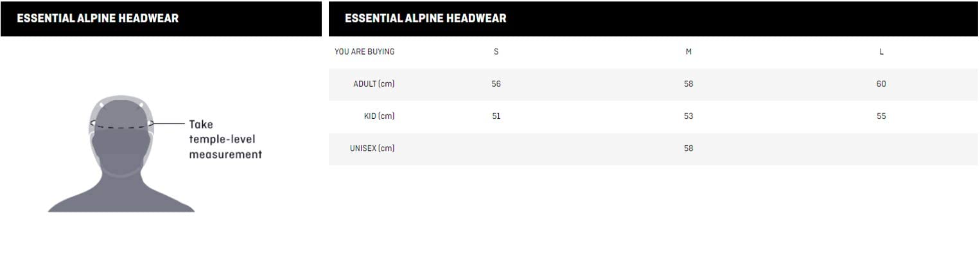
Task: Click the right Essential Alpine Headwear table header
Action: coord(425,19)
